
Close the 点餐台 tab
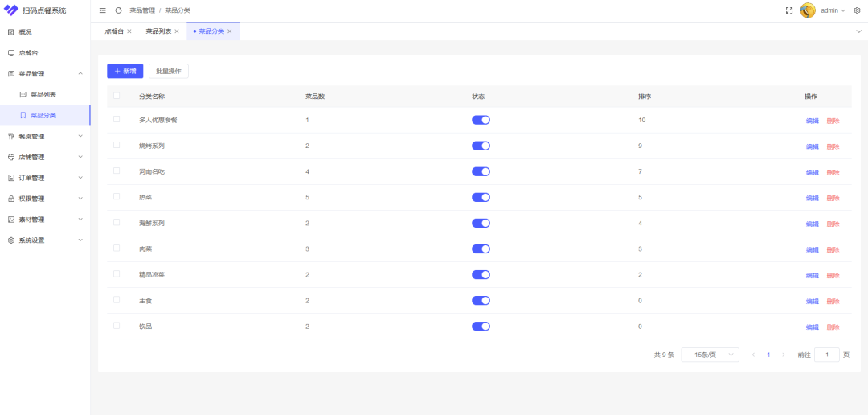point(129,31)
